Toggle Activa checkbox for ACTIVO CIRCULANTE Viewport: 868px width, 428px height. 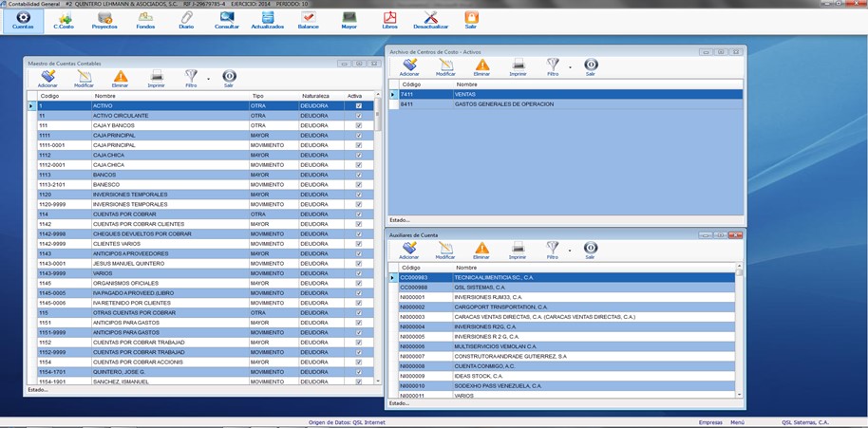(x=359, y=116)
